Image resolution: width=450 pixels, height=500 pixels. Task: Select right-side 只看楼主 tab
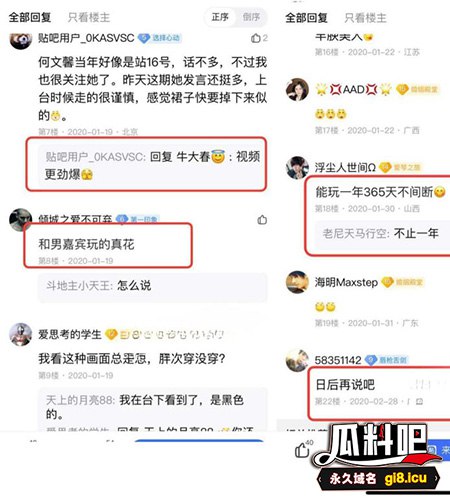(x=365, y=18)
